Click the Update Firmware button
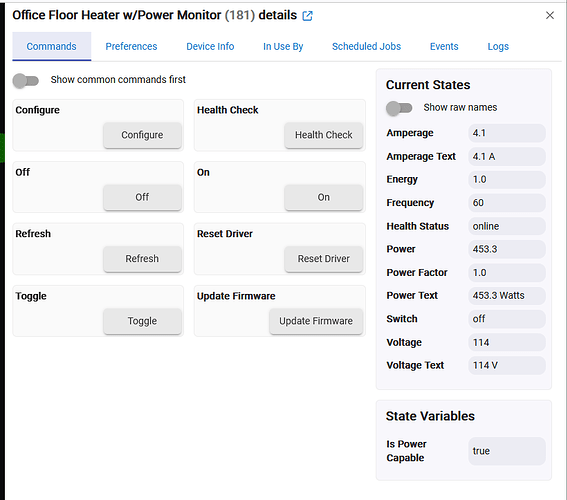The image size is (567, 500). pos(316,321)
